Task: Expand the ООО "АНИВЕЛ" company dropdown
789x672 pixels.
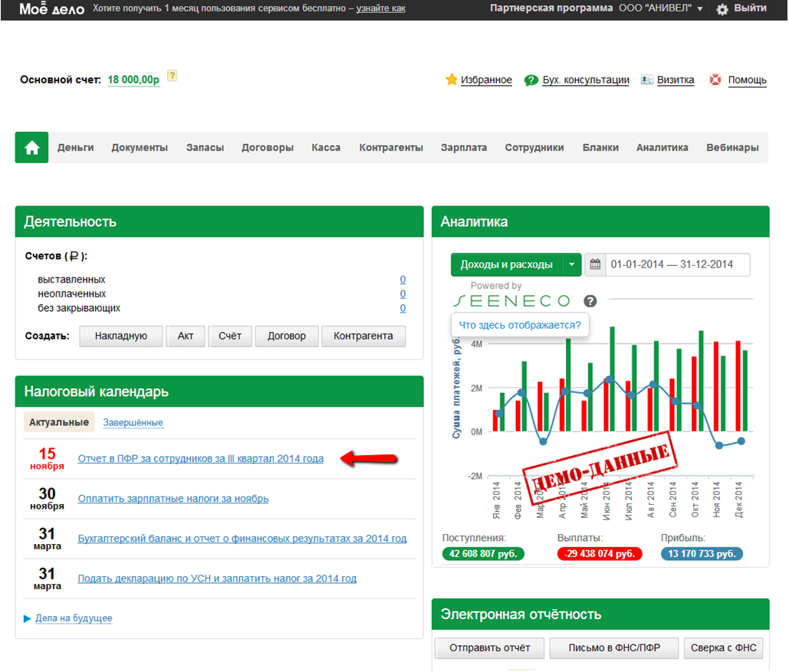Action: click(700, 9)
